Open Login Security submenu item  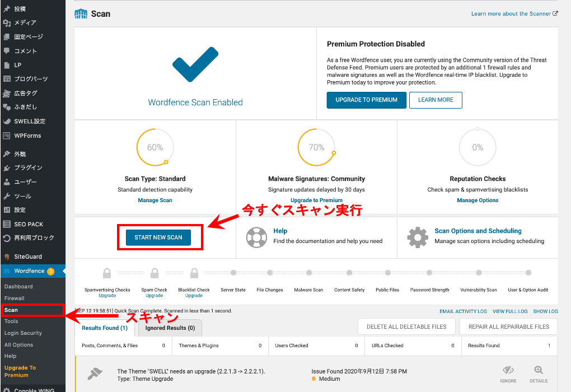pos(23,333)
